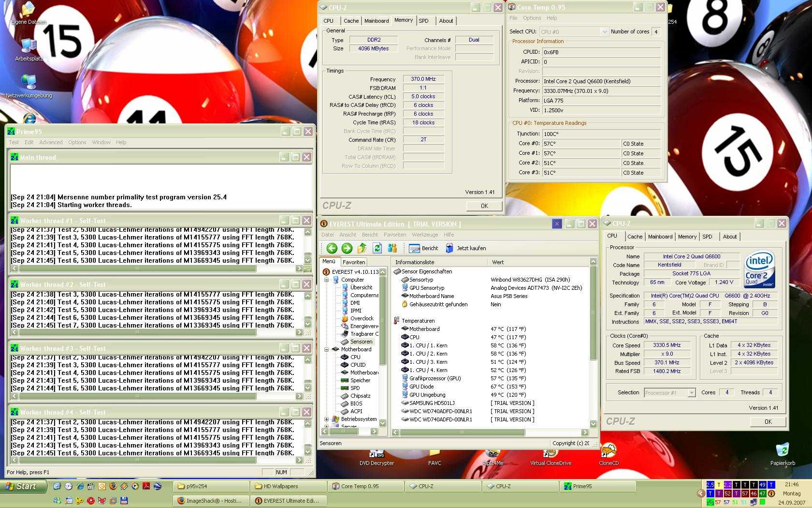
Task: Click the floppy disk quick launch icon
Action: pyautogui.click(x=124, y=501)
